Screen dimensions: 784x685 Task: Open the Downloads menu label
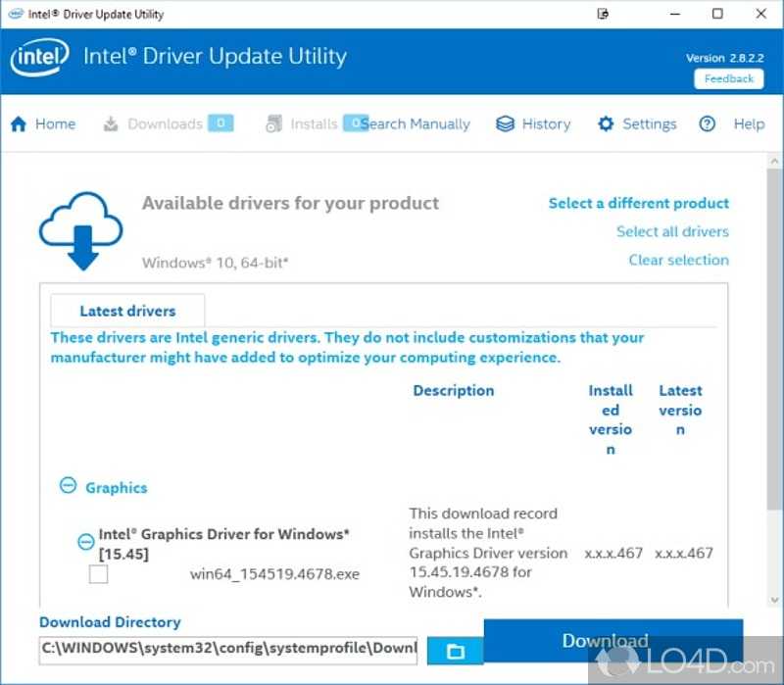pyautogui.click(x=165, y=124)
